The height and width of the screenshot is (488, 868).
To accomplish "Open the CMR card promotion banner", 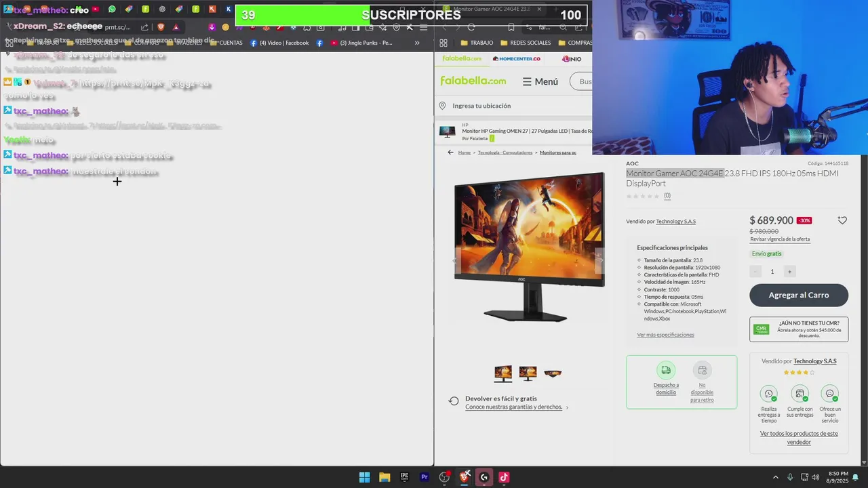I will pos(799,329).
